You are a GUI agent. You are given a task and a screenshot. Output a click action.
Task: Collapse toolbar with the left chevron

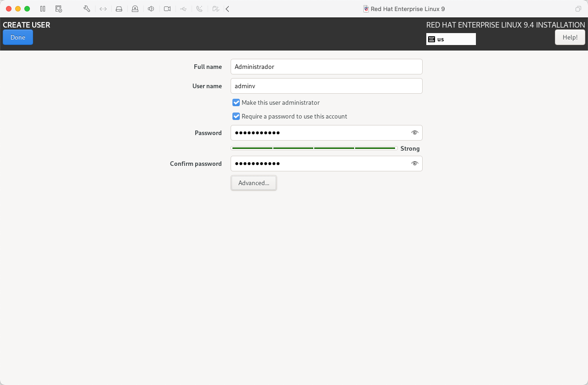pos(227,9)
